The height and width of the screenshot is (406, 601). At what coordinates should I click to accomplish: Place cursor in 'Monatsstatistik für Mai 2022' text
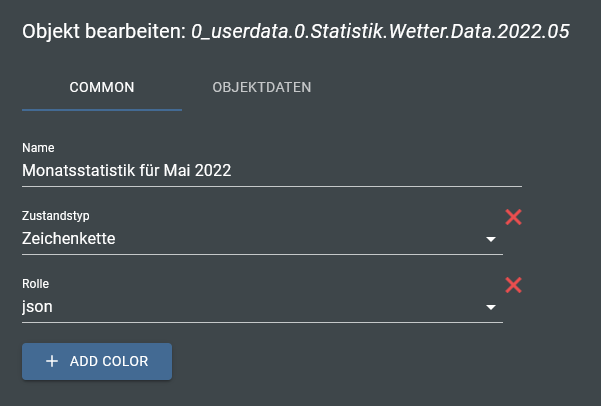[x=127, y=171]
